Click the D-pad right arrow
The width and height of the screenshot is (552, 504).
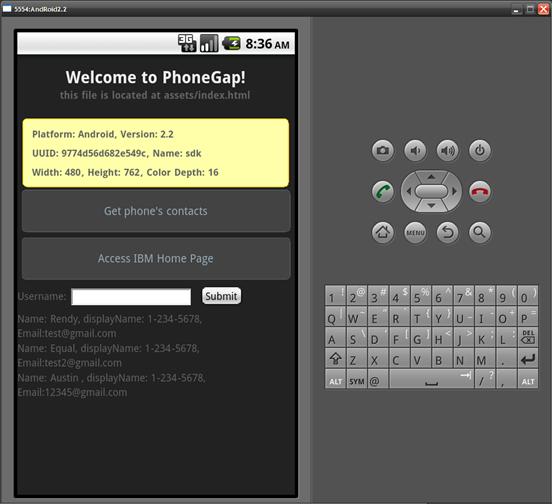tap(454, 191)
